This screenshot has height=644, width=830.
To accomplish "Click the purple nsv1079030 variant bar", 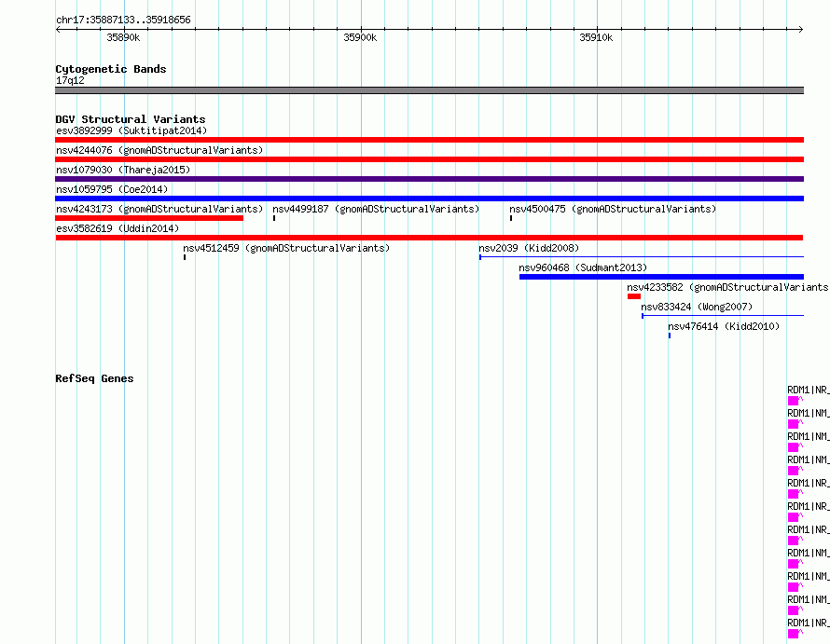I will coord(429,179).
